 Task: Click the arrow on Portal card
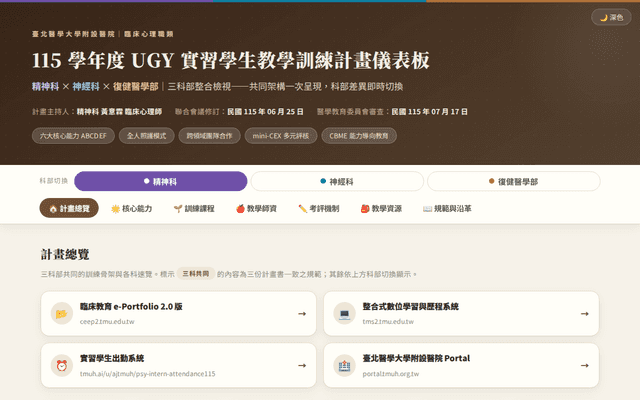click(x=585, y=365)
